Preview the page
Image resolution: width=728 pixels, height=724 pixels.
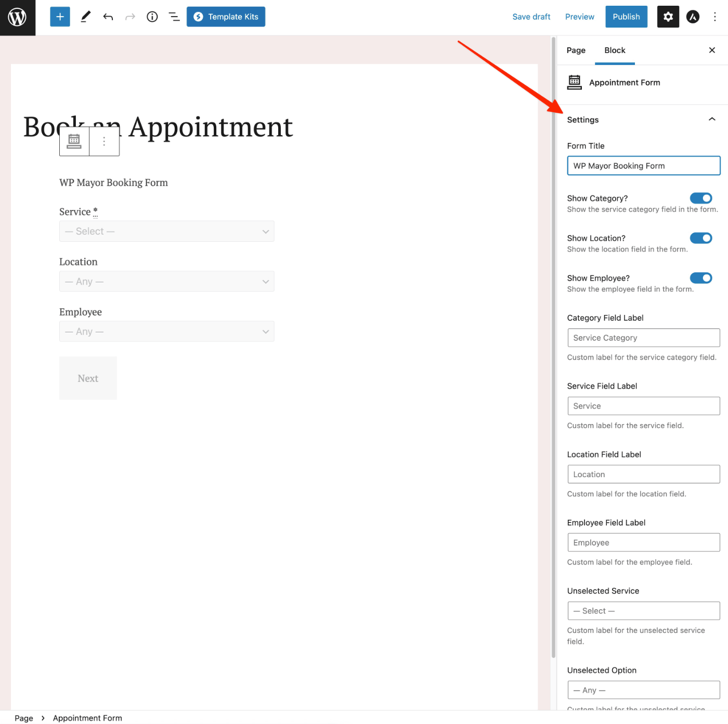tap(579, 17)
